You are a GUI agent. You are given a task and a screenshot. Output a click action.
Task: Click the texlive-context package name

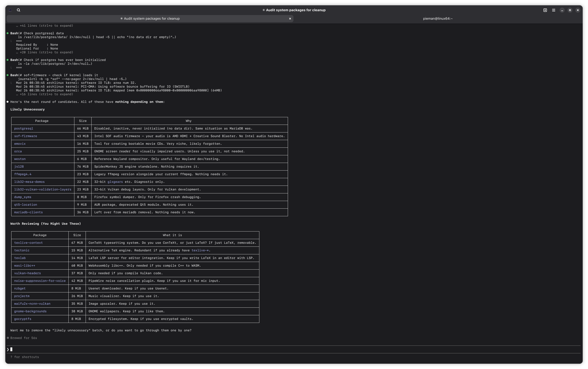28,243
